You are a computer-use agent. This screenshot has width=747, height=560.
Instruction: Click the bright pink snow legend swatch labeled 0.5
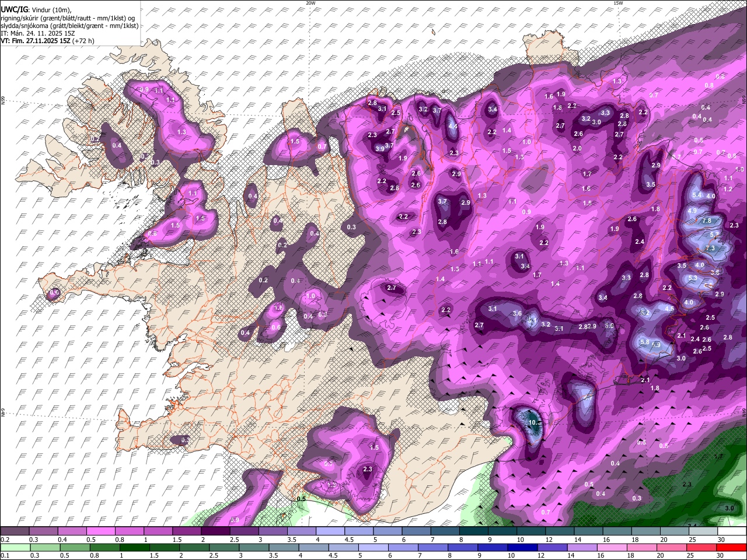(x=100, y=531)
